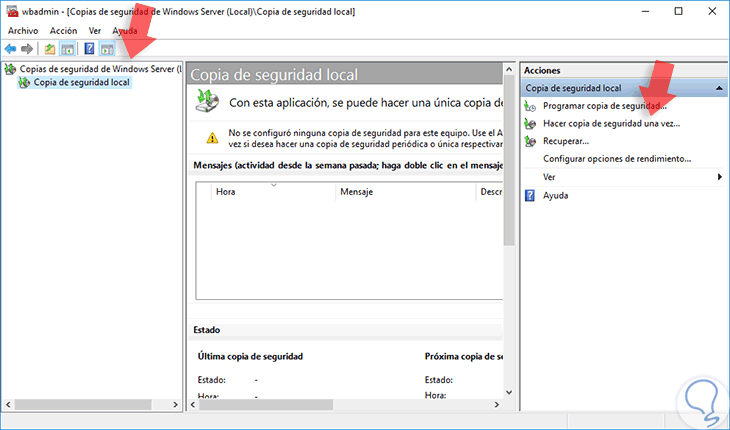Click the No se configuró ninguna copia warning text

tap(365, 139)
